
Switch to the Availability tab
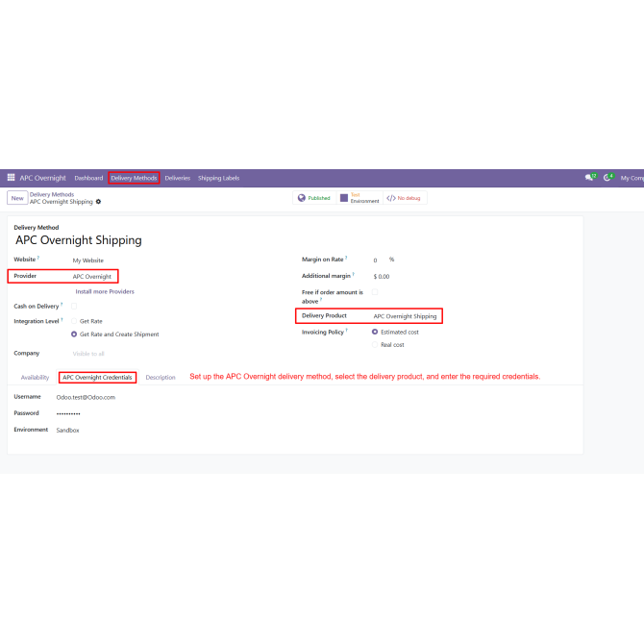tap(35, 378)
